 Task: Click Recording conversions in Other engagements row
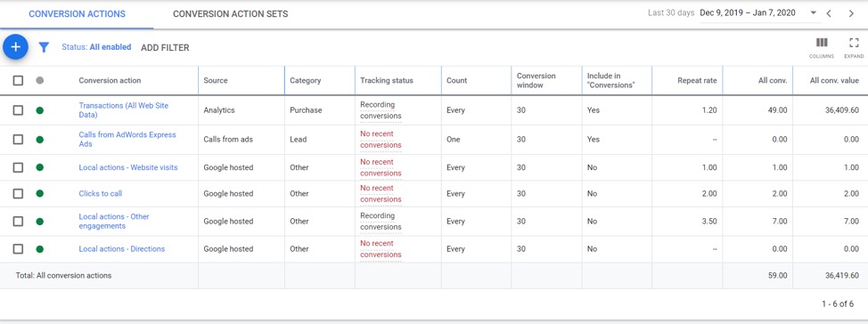coord(381,221)
